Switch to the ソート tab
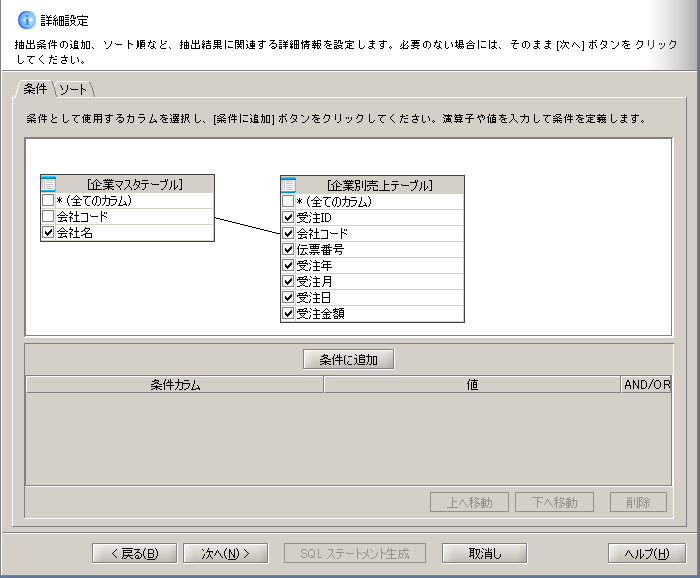The height and width of the screenshot is (578, 700). point(73,90)
